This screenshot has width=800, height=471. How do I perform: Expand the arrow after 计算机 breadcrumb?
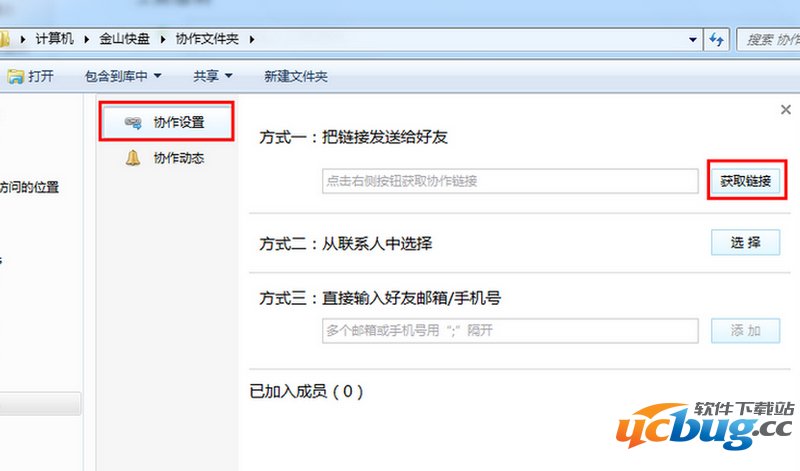89,40
